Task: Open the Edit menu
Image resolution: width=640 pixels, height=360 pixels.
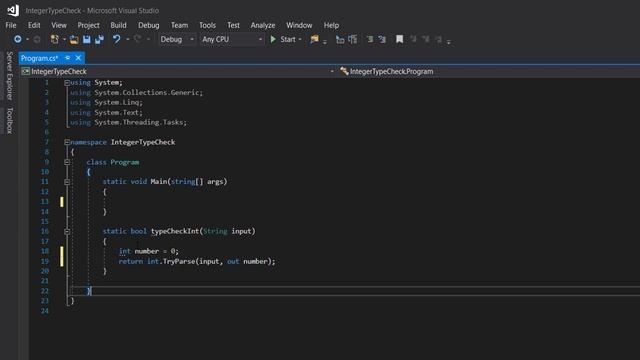Action: point(34,25)
